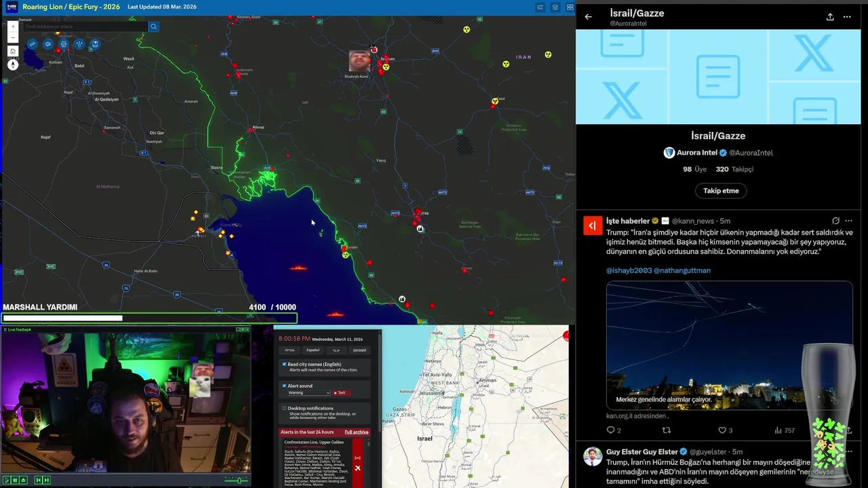This screenshot has width=868, height=488.
Task: Switch alerts language to Hebrew
Action: point(290,350)
